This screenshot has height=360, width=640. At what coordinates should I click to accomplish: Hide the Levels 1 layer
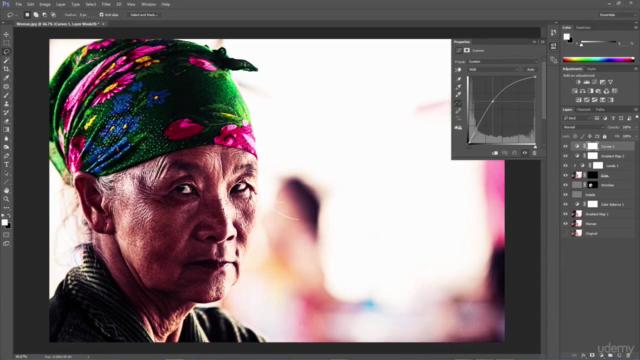pyautogui.click(x=566, y=166)
